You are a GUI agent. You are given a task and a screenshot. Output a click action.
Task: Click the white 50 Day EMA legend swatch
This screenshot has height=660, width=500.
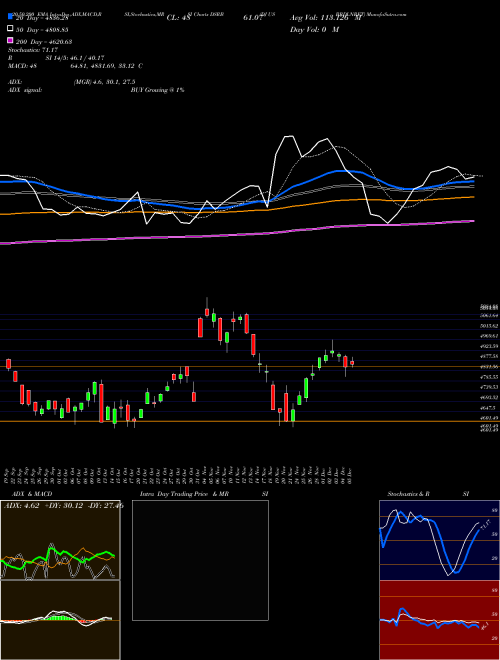point(10,29)
